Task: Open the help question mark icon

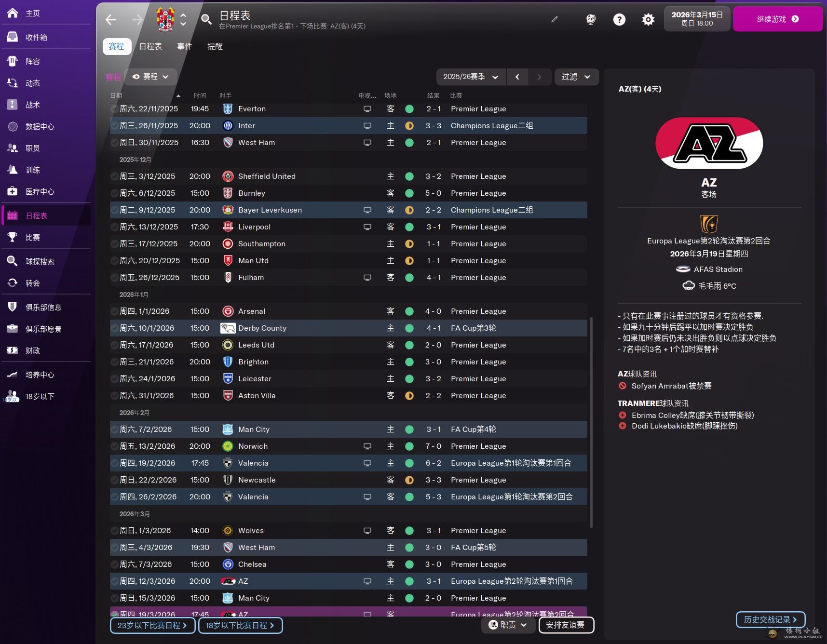Action: coord(619,19)
